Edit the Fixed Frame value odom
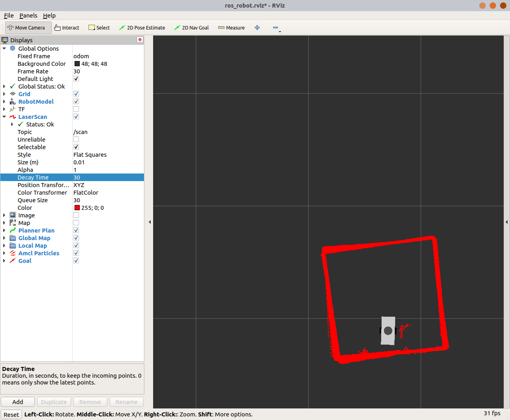The width and height of the screenshot is (510, 420). 108,56
